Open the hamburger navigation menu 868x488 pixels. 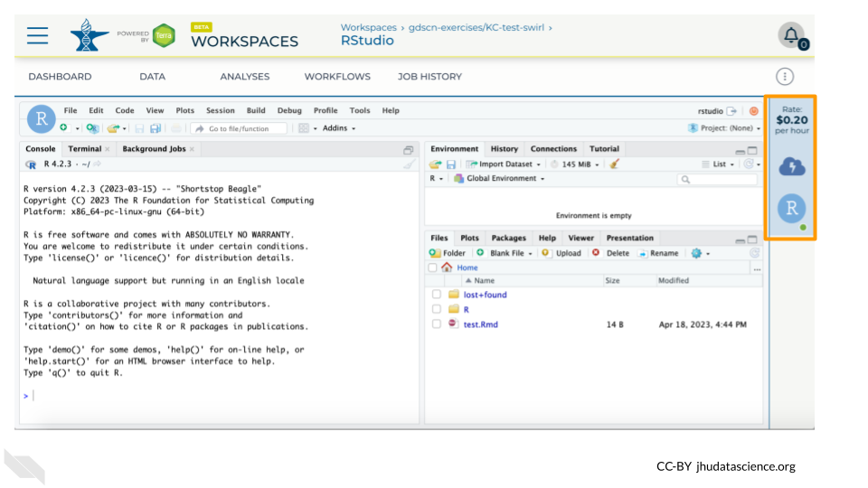(38, 35)
